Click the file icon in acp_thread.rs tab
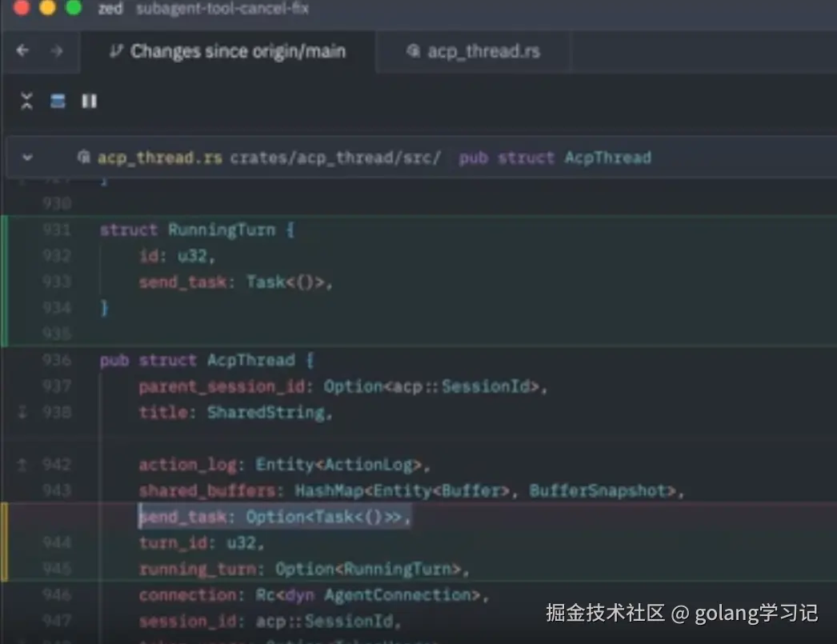The image size is (837, 644). point(413,50)
